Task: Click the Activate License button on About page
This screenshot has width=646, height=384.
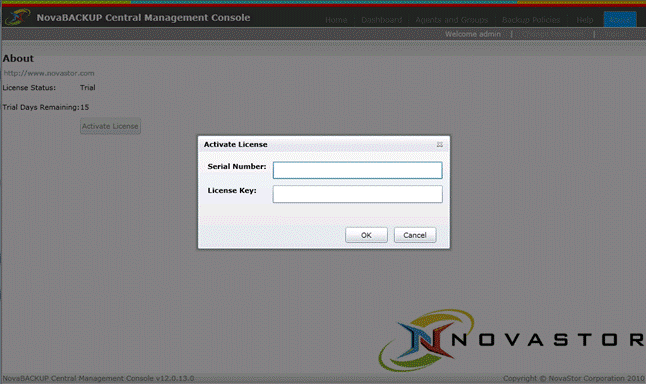Action: pyautogui.click(x=110, y=126)
